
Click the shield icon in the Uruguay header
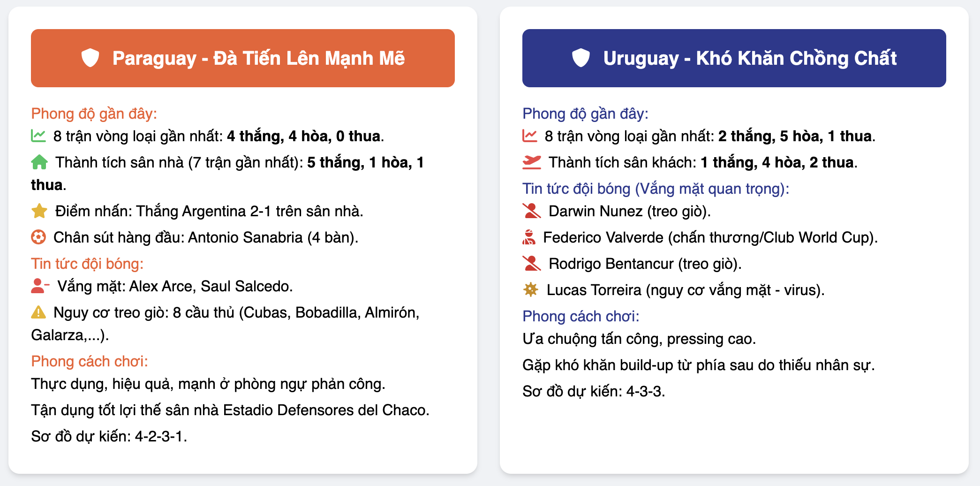[x=580, y=58]
